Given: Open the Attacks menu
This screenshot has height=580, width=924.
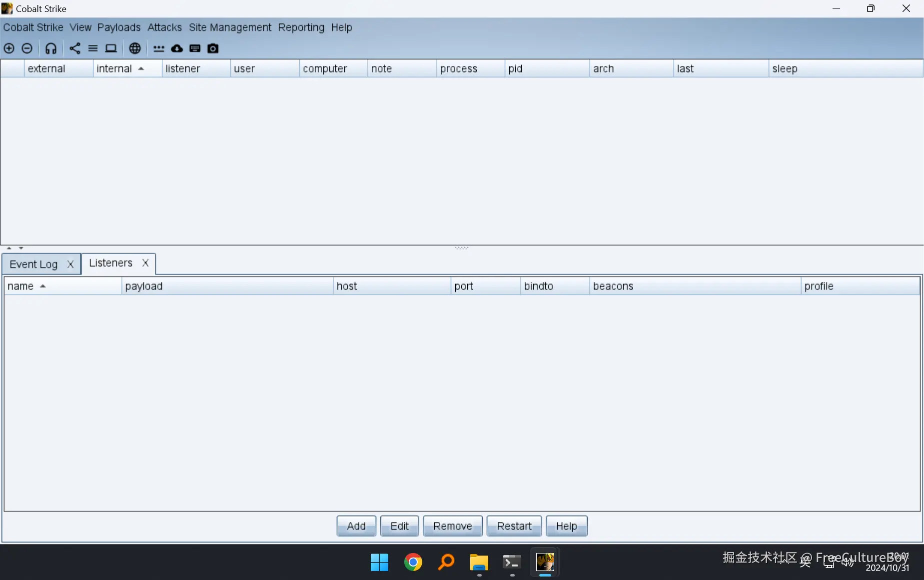Looking at the screenshot, I should 165,27.
